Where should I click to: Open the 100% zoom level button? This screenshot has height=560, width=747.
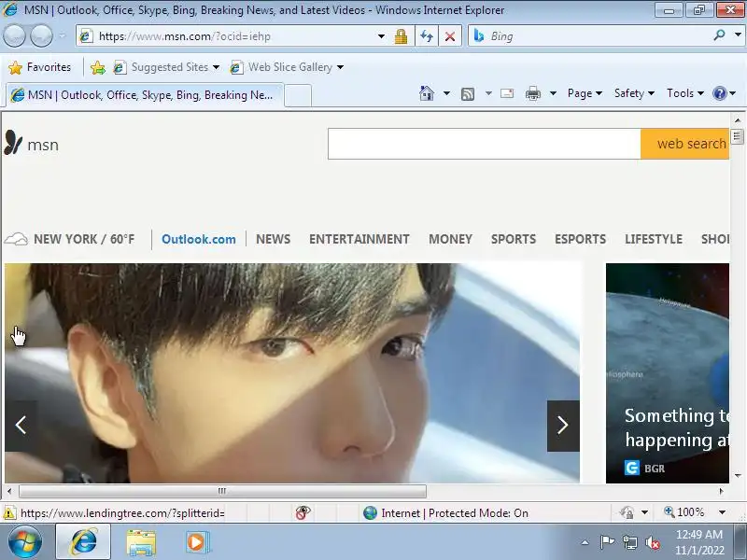click(684, 512)
